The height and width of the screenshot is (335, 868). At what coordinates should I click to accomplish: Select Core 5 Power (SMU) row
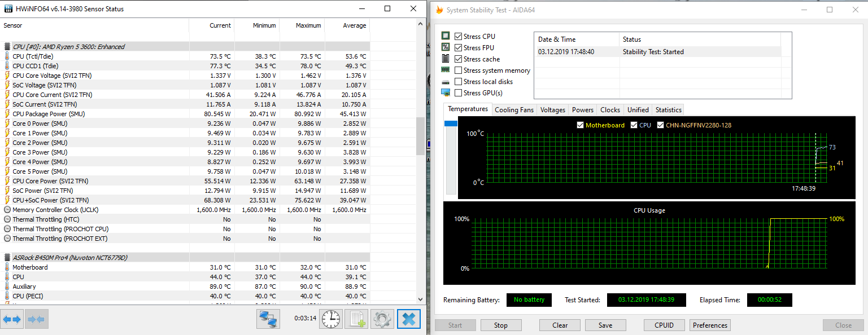point(185,171)
